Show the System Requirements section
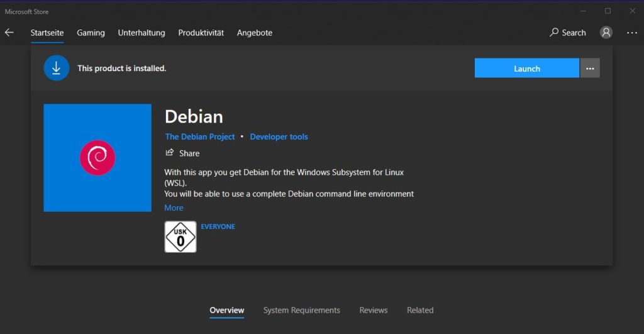The width and height of the screenshot is (644, 334). click(x=301, y=310)
